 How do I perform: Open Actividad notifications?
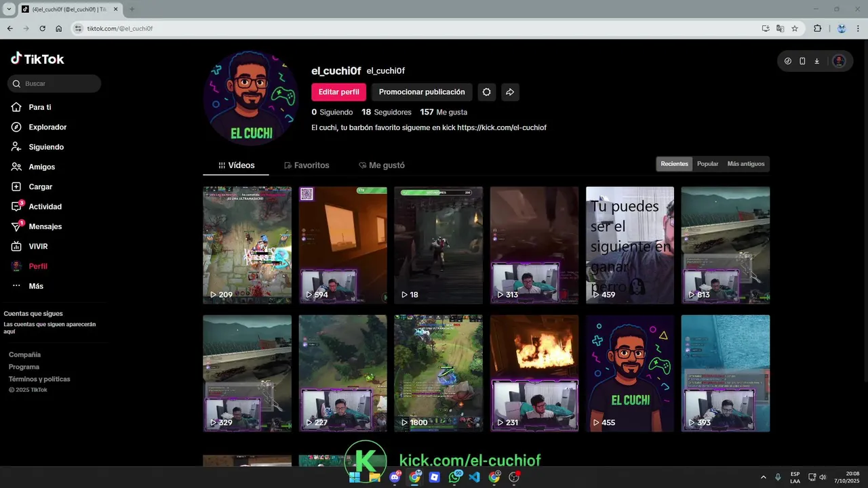45,207
